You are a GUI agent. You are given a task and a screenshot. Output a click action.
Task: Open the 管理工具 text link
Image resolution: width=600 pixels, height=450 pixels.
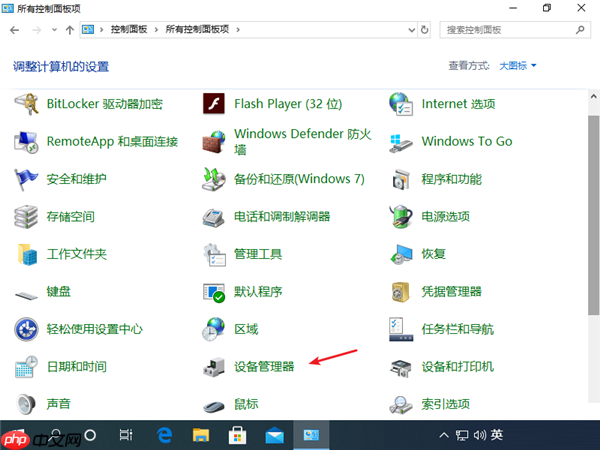click(x=258, y=254)
